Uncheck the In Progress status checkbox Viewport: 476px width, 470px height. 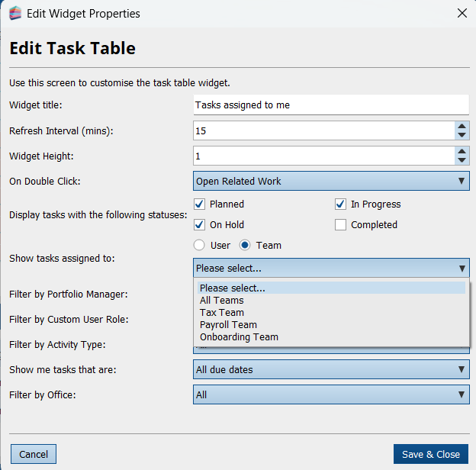[x=341, y=204]
